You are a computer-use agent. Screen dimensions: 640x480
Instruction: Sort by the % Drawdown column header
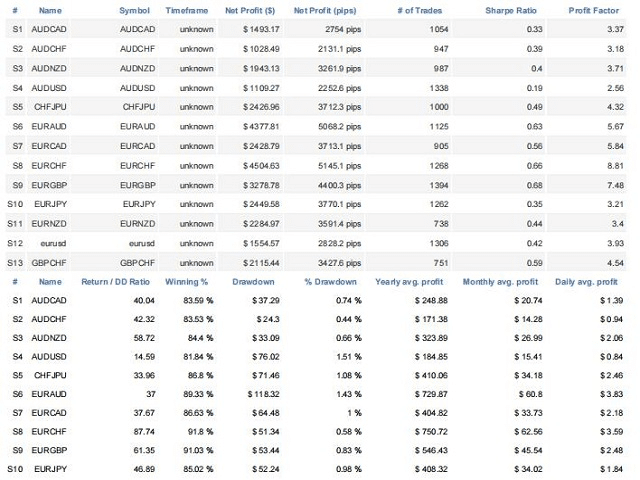pos(328,282)
